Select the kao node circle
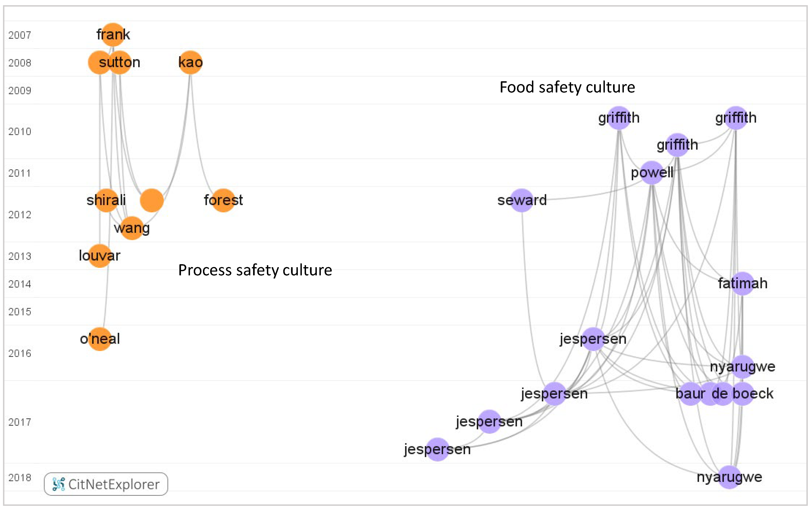Image resolution: width=812 pixels, height=509 pixels. pos(191,63)
